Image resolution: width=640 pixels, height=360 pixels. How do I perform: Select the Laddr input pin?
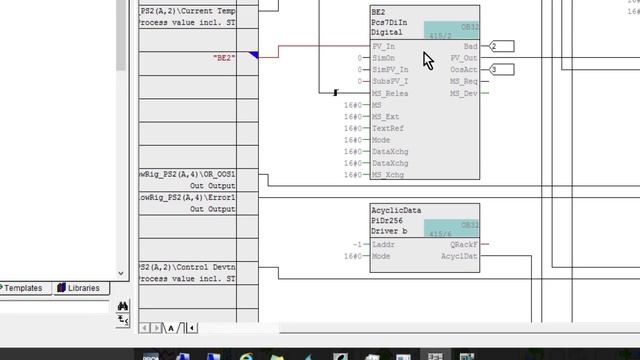pyautogui.click(x=384, y=244)
